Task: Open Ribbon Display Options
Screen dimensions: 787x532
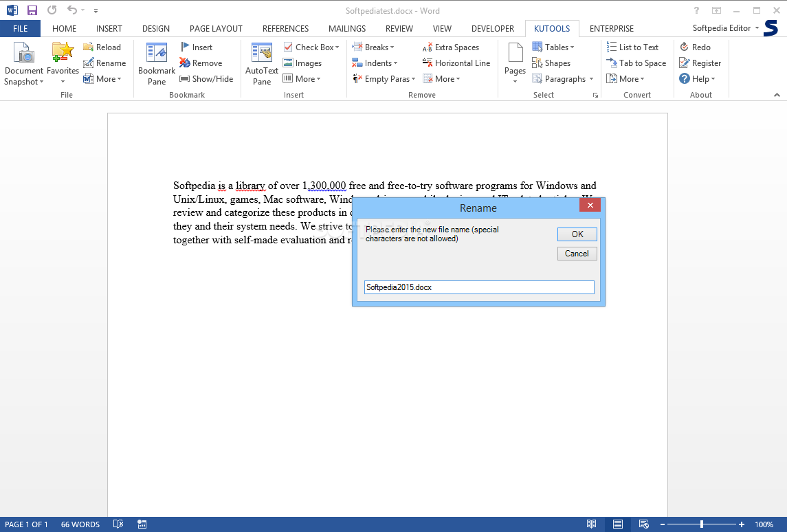Action: (x=716, y=10)
